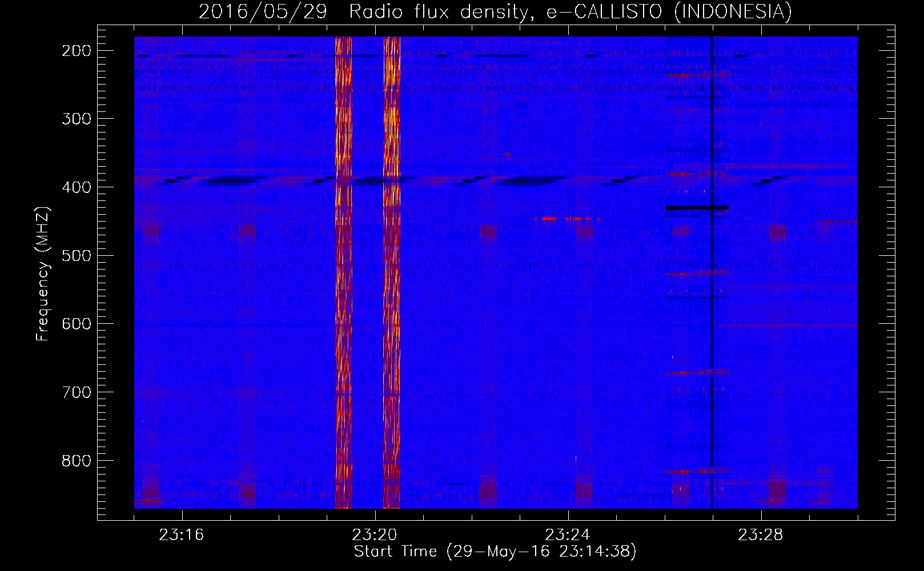Click the black horizontal bar near 430 MHz

[697, 208]
